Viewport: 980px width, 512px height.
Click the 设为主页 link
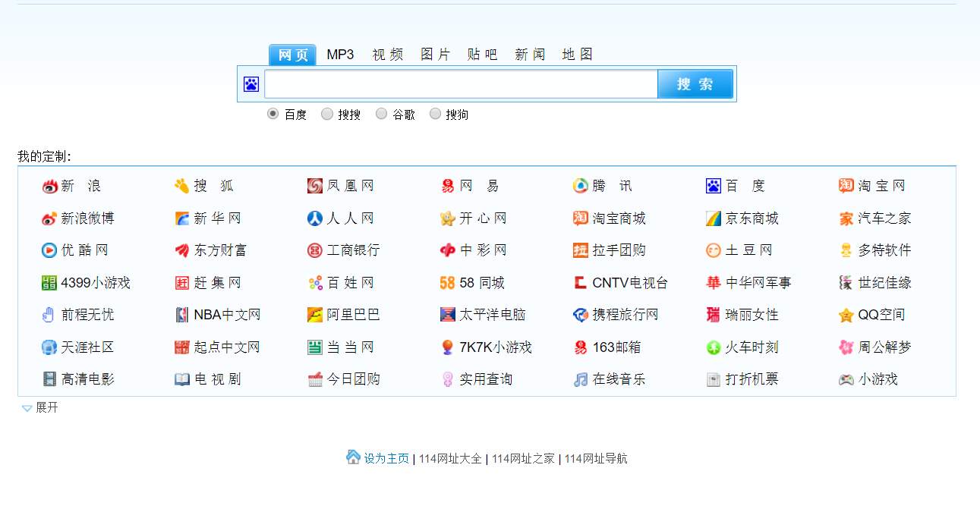[386, 459]
